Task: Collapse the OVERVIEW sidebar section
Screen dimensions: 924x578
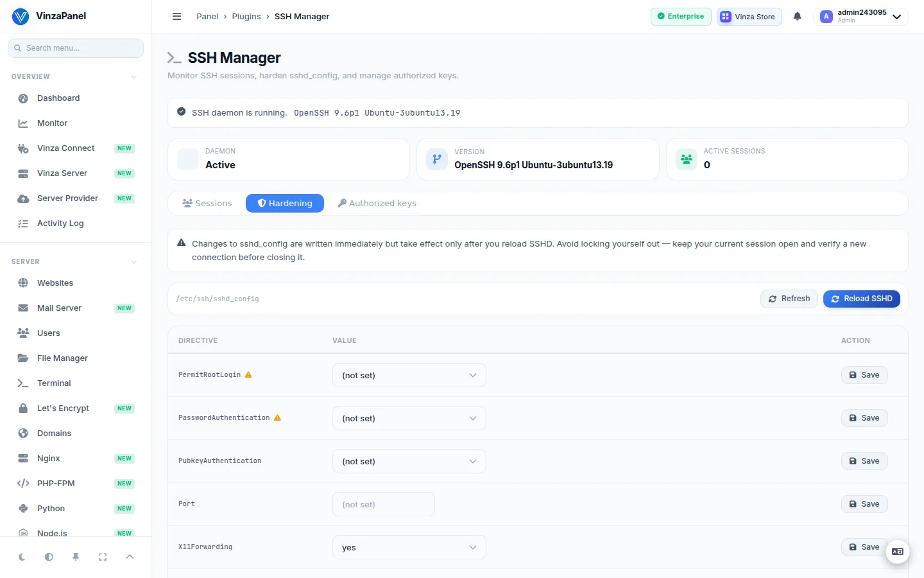Action: point(76,76)
